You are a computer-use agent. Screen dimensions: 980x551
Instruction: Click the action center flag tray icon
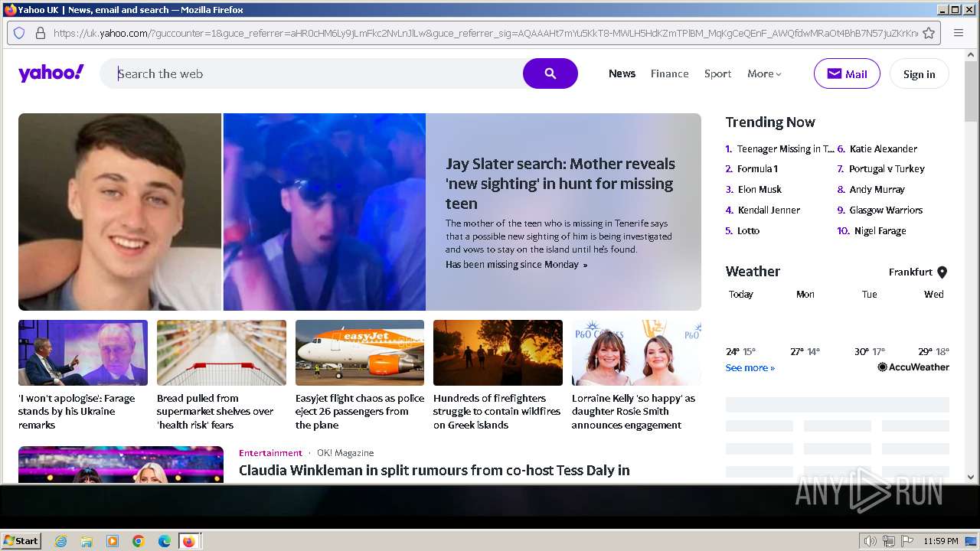tap(907, 541)
